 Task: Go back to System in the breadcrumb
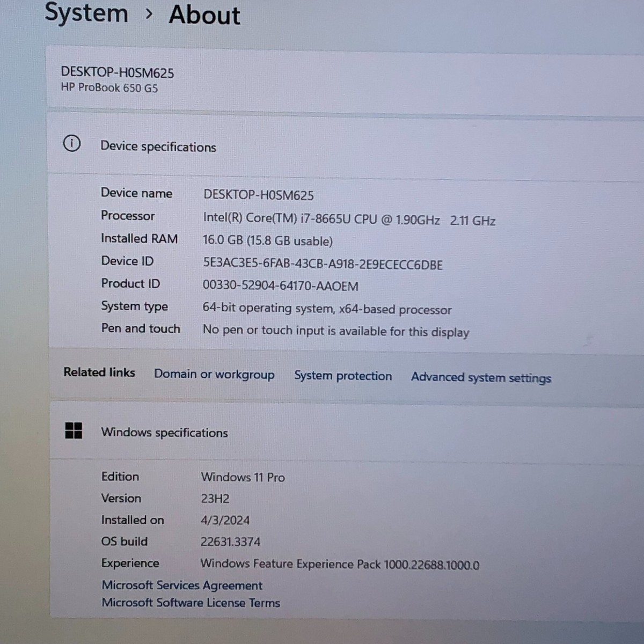pyautogui.click(x=86, y=12)
